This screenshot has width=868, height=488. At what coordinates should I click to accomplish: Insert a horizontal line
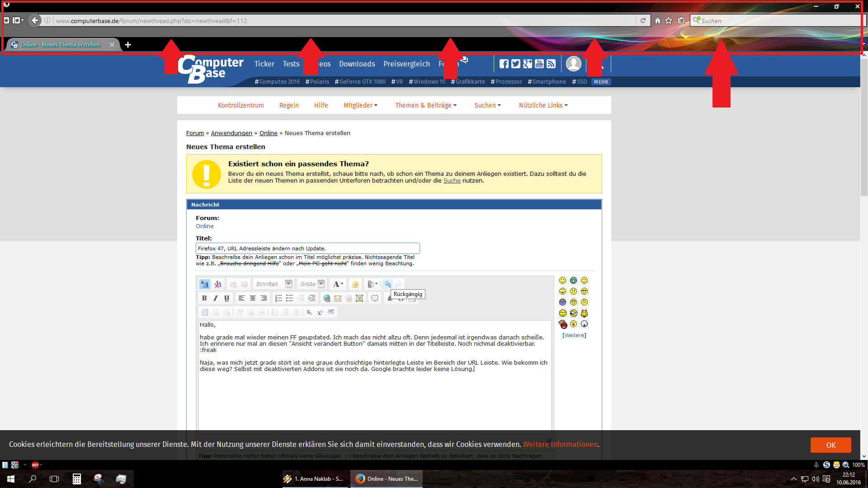click(331, 312)
